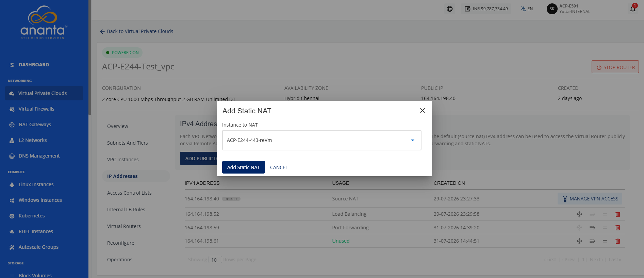The width and height of the screenshot is (644, 278).
Task: Click static NAT icon for 164.164.198.52
Action: [x=579, y=214]
